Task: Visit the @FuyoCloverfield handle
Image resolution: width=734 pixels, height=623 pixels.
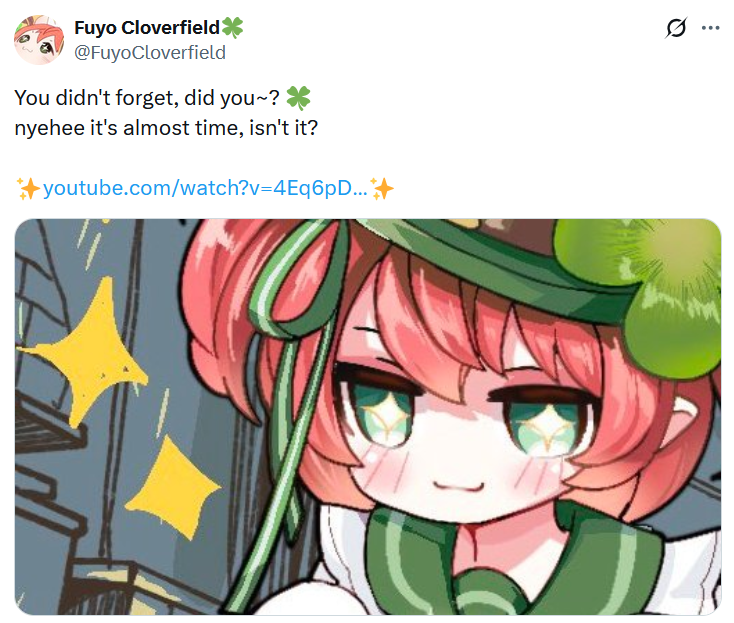Action: click(x=150, y=52)
